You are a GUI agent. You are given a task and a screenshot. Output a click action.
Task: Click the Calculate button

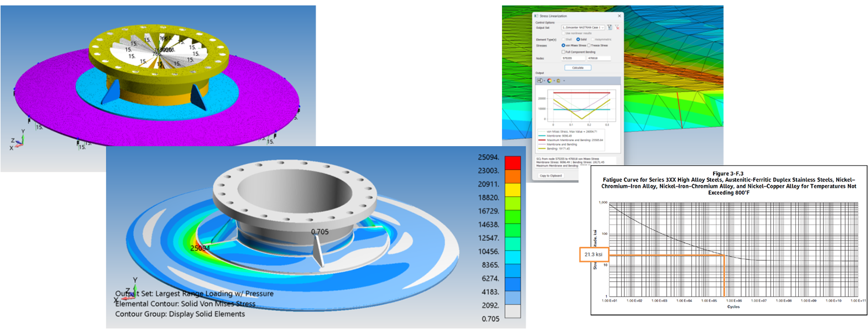[x=578, y=68]
